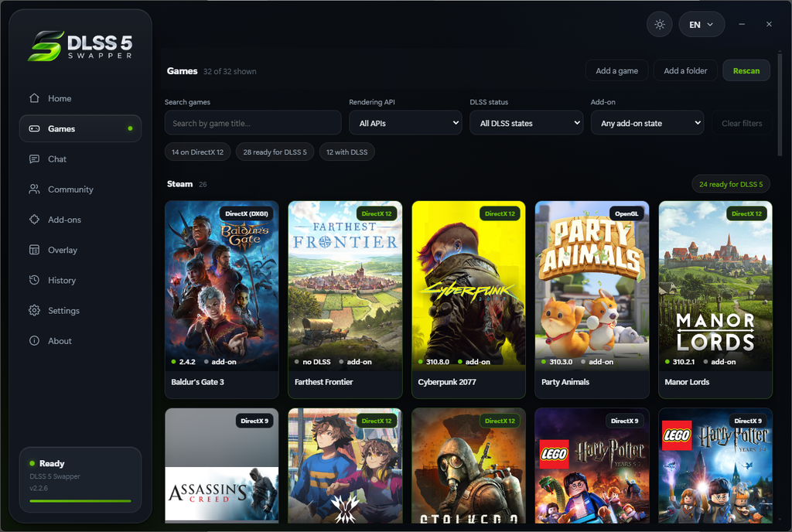Click the Add-ons puzzle icon in sidebar
This screenshot has height=532, width=792.
coord(34,220)
